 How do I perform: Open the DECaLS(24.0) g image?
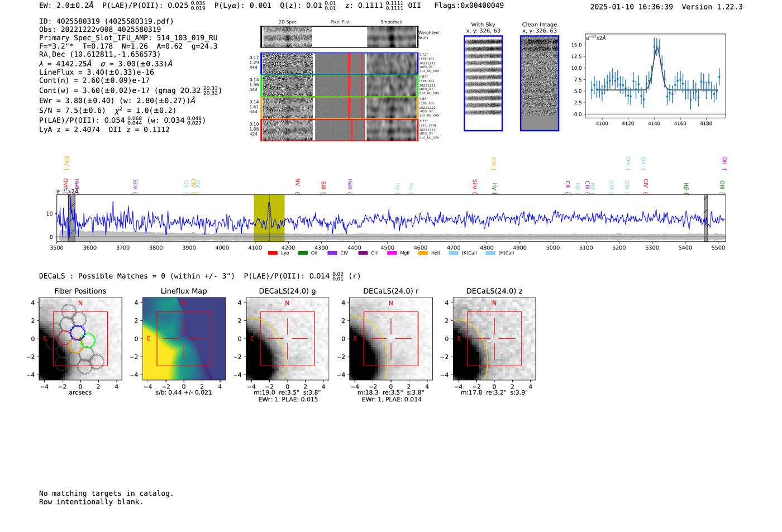click(x=287, y=338)
